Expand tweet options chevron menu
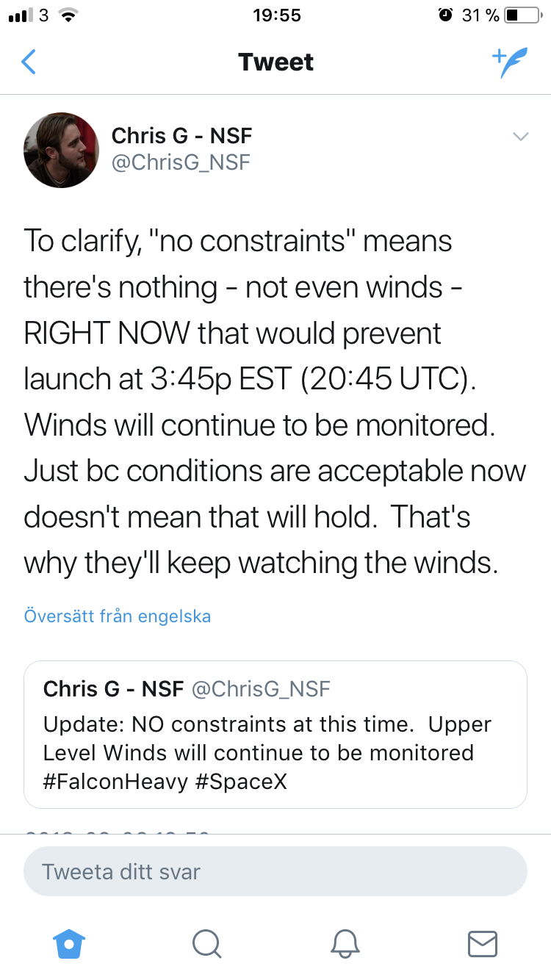 click(520, 137)
